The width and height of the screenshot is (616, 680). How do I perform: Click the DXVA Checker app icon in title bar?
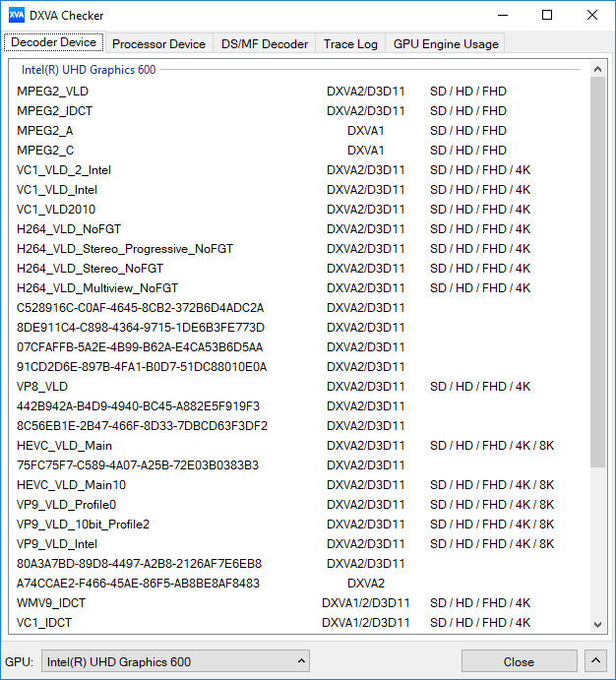click(17, 15)
